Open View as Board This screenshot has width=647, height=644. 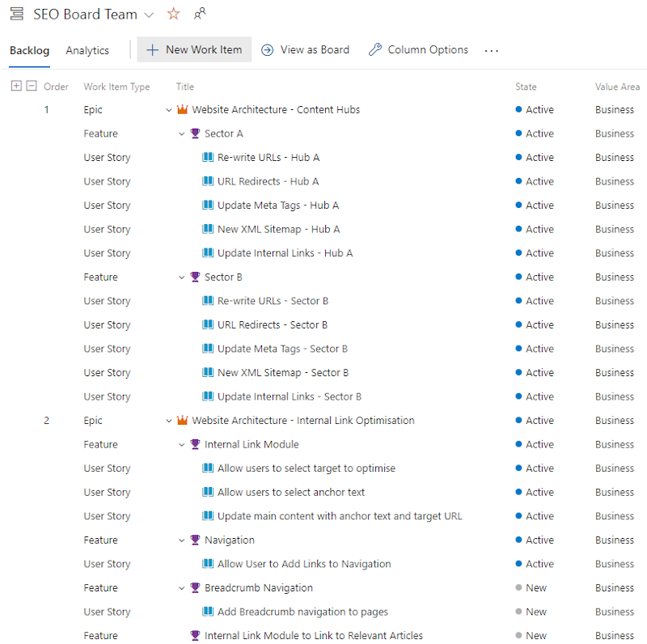[305, 49]
